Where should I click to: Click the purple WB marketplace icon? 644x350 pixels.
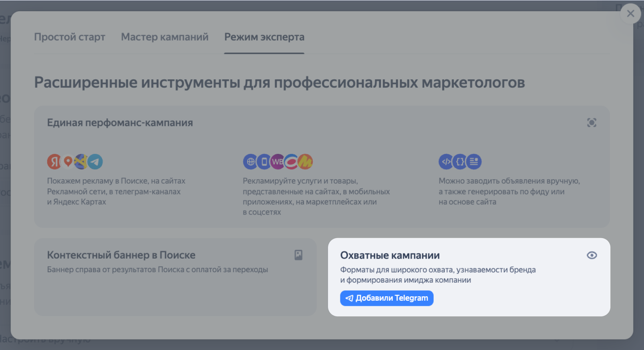277,162
